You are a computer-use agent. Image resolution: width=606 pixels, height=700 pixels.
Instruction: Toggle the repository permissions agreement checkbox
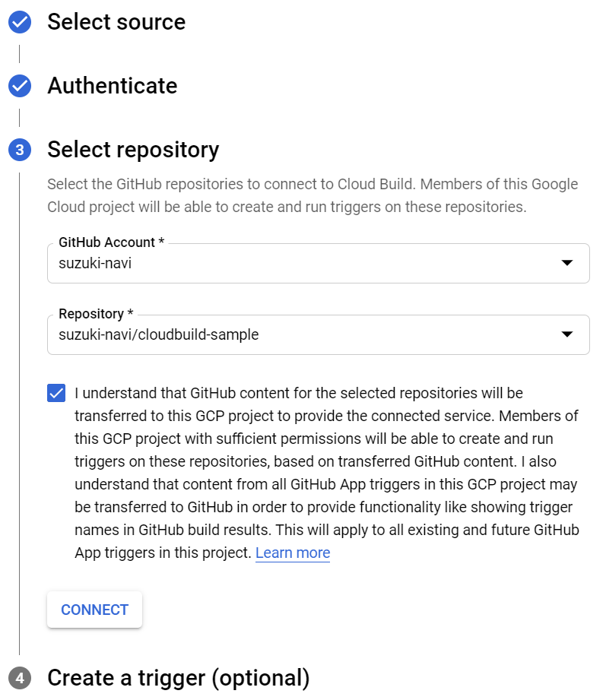[55, 393]
